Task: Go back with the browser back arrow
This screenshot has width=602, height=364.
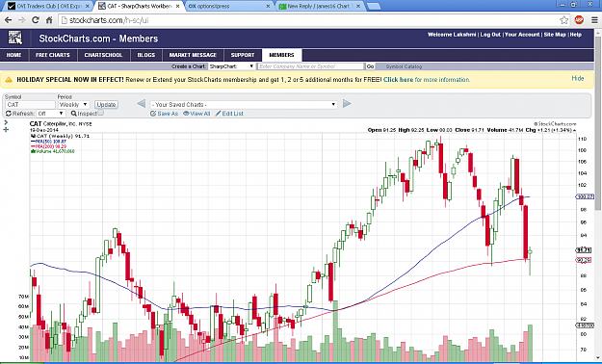Action: [8, 20]
